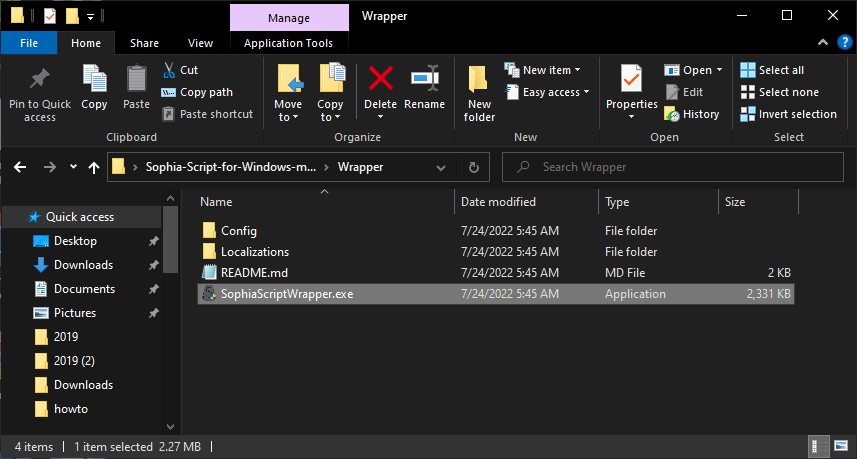Sort by the Type column header
The width and height of the screenshot is (857, 459).
point(617,202)
